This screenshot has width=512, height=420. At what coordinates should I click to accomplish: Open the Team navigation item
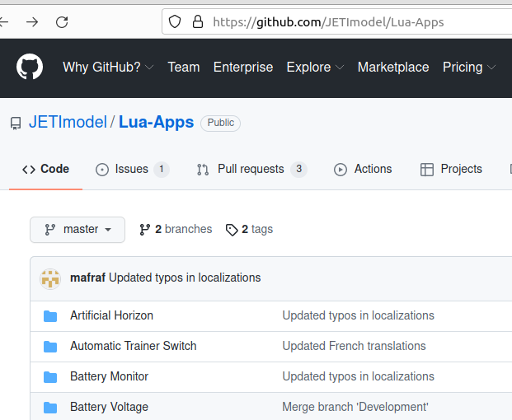tap(184, 68)
